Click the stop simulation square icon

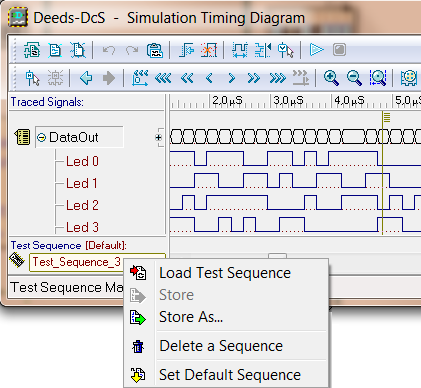[339, 50]
